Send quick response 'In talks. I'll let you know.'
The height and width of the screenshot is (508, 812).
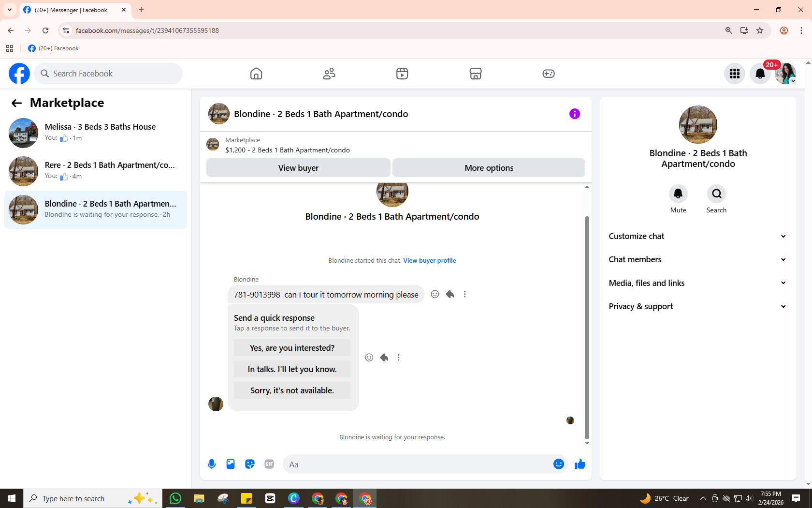click(292, 369)
